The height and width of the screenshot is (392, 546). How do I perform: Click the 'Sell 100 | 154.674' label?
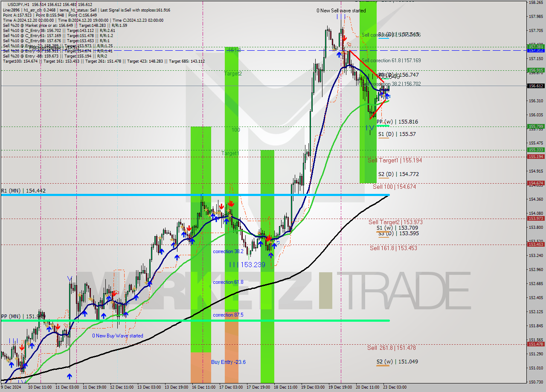[x=394, y=187]
